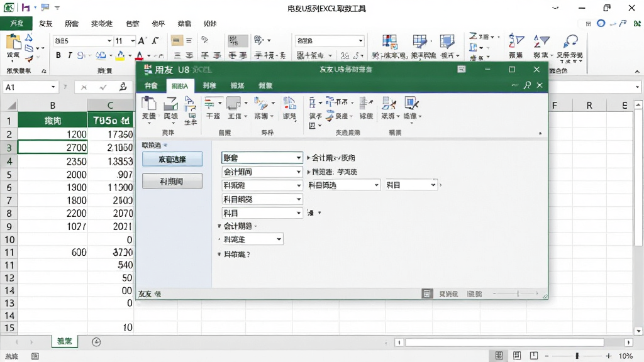This screenshot has width=644, height=362.
Task: Click the red font color A icon
Action: [140, 55]
